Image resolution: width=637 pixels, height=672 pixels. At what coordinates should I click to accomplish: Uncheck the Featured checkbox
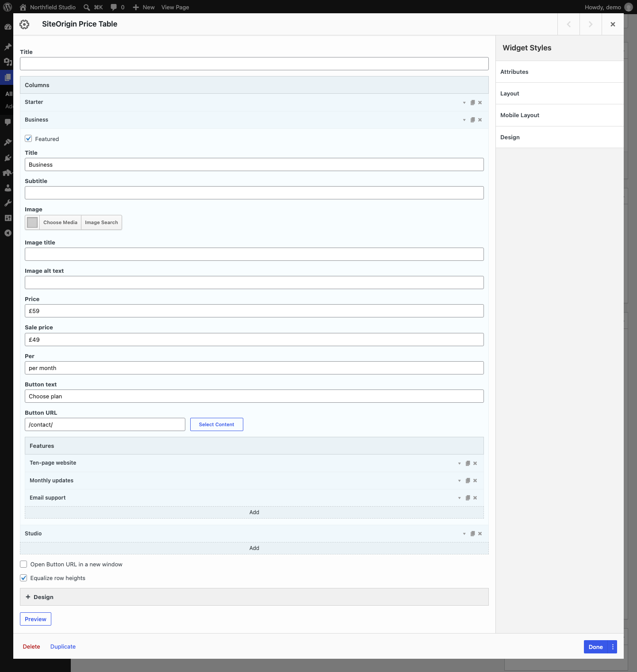tap(28, 138)
